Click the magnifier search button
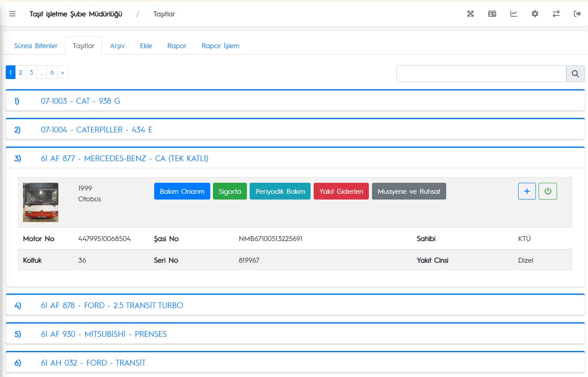Image resolution: width=588 pixels, height=377 pixels. click(x=575, y=74)
